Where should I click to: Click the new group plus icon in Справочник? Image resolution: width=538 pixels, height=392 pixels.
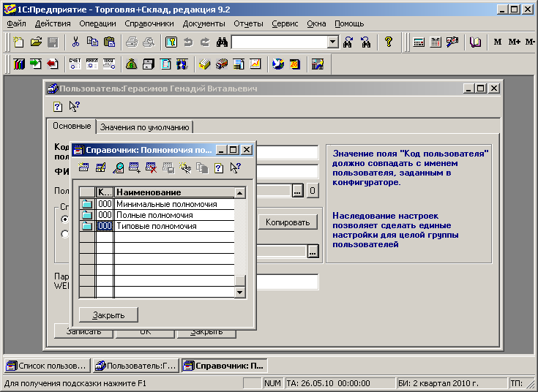click(134, 167)
